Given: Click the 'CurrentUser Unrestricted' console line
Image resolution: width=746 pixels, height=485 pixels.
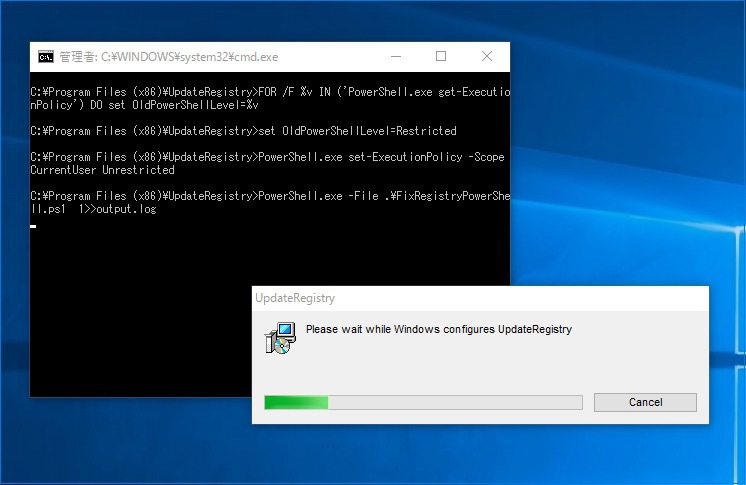Looking at the screenshot, I should pos(102,170).
